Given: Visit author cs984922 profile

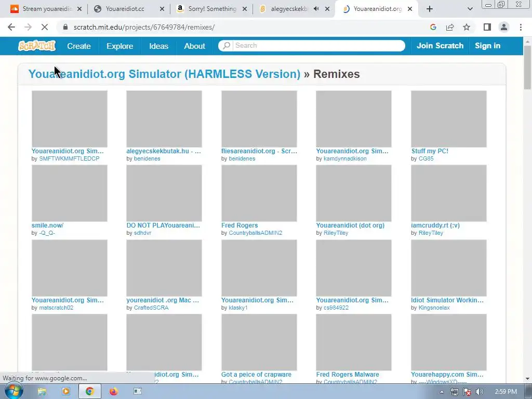Looking at the screenshot, I should click(336, 308).
